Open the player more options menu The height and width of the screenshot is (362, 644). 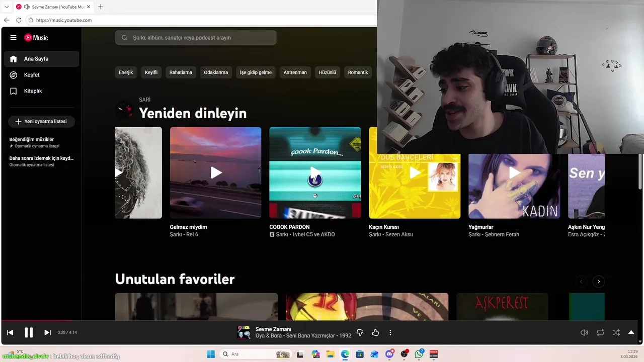[x=390, y=332]
